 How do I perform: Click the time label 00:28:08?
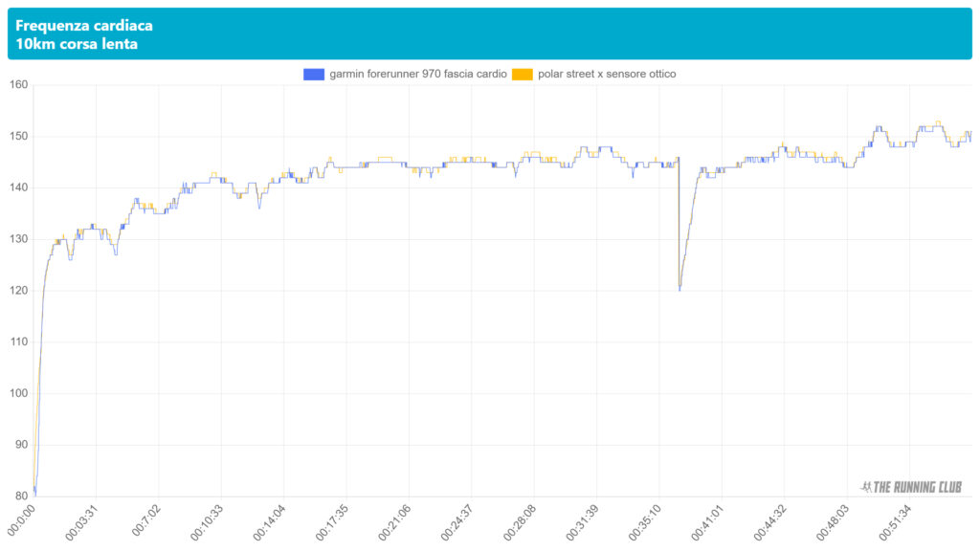[520, 522]
